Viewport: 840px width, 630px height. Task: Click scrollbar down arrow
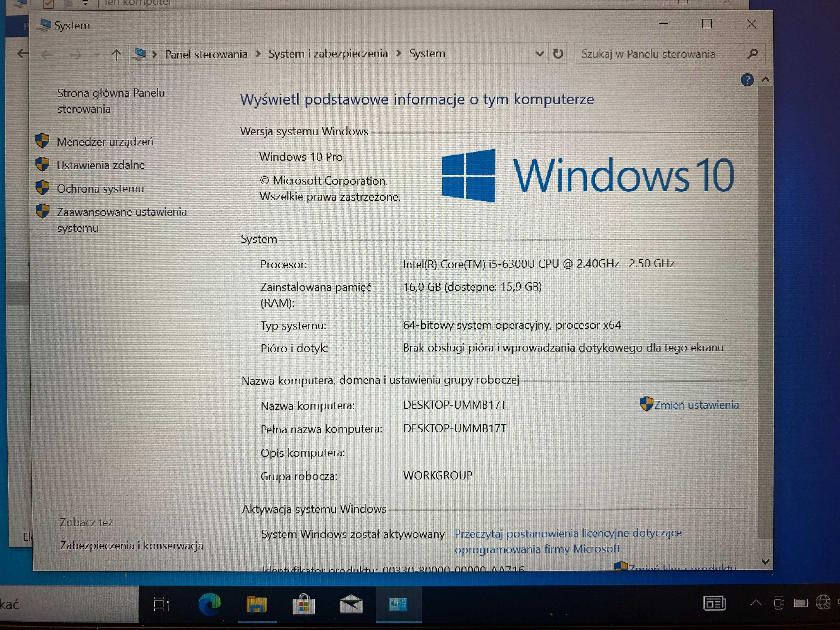click(x=765, y=561)
